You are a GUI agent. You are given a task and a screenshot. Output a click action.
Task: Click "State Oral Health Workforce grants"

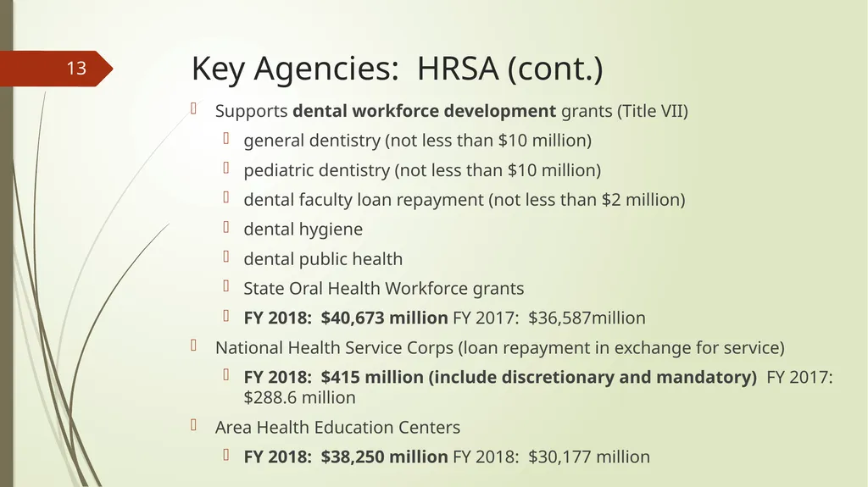(x=384, y=288)
